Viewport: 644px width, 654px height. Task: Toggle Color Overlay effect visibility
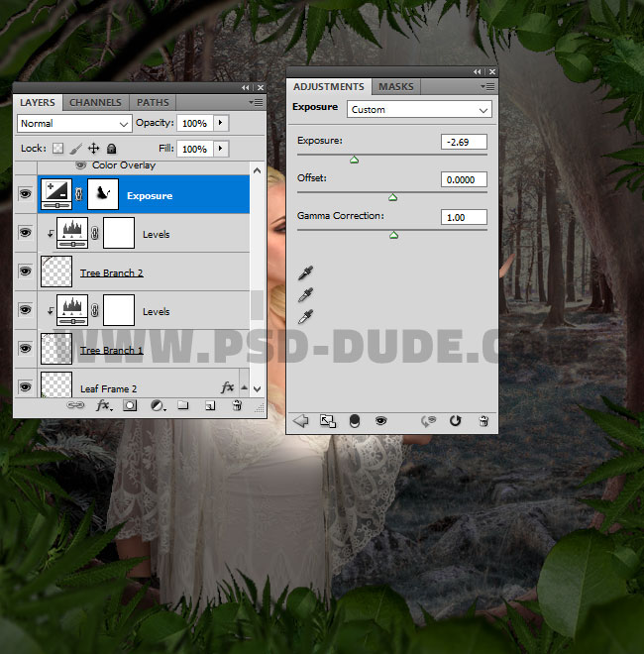(x=80, y=165)
